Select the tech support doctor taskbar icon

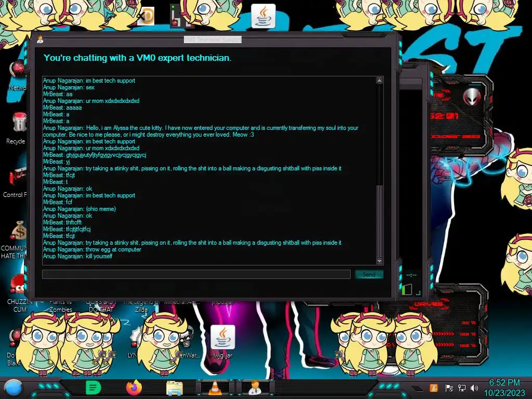click(x=255, y=388)
